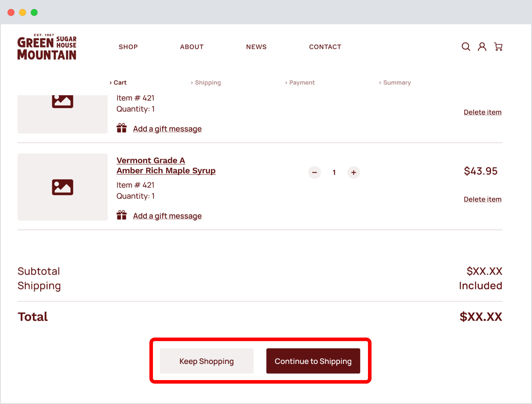The image size is (532, 404).
Task: Click the gift icon in top cart item
Action: coord(121,128)
